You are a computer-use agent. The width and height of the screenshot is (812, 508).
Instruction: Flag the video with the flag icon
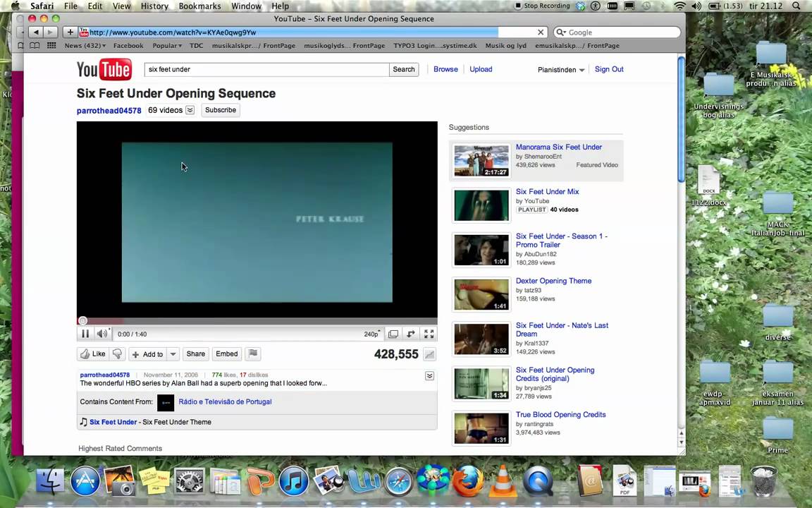(x=253, y=354)
